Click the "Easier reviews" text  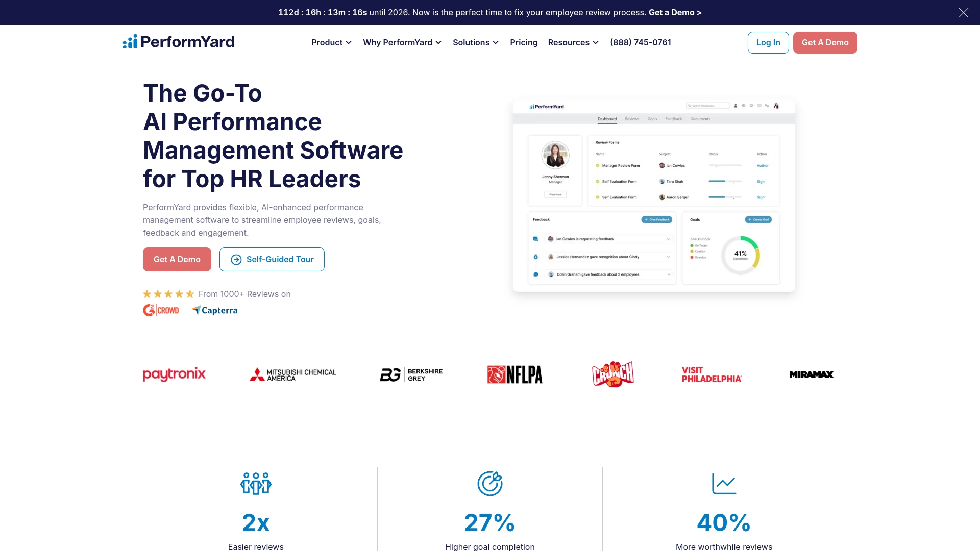pos(256,546)
